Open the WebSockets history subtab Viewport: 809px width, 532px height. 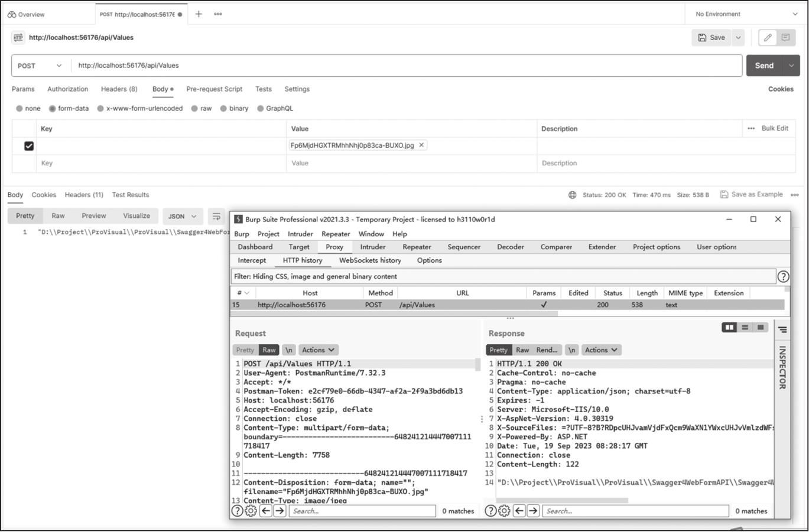point(370,260)
